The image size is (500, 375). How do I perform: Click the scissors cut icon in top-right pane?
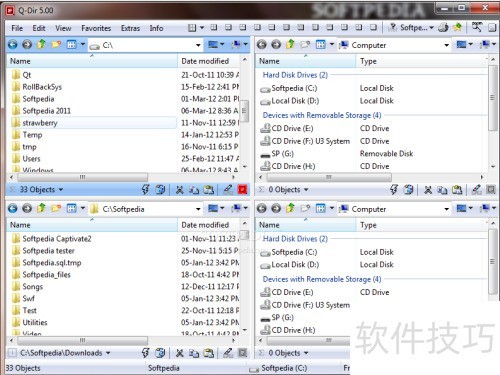428,190
